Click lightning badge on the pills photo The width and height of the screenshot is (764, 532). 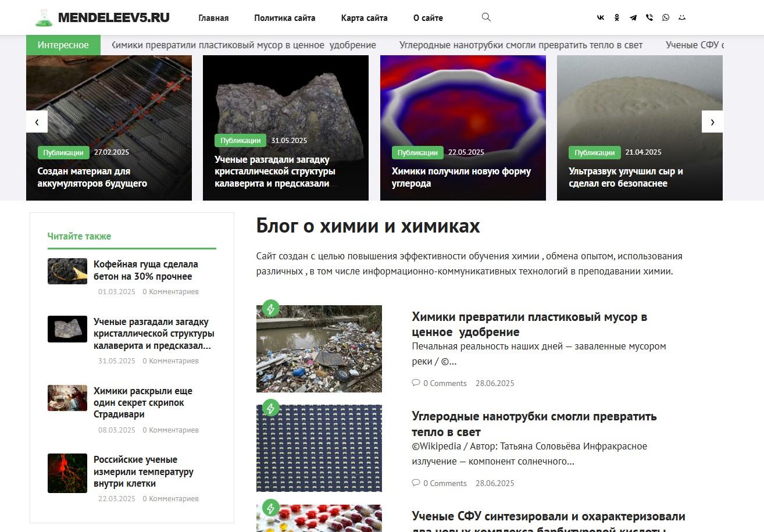pos(270,508)
